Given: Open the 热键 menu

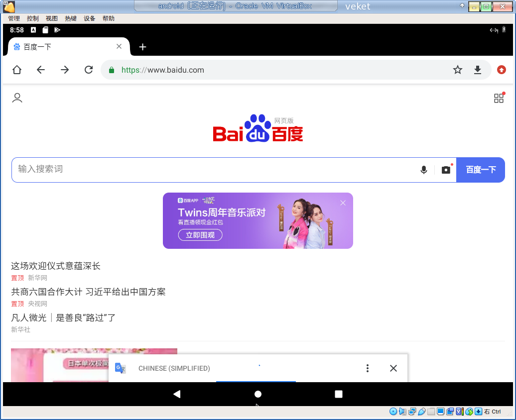Looking at the screenshot, I should 70,18.
